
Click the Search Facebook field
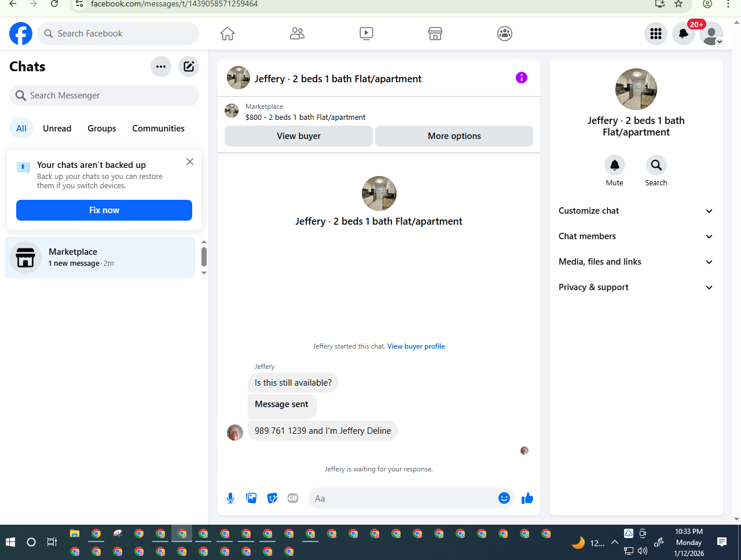118,34
